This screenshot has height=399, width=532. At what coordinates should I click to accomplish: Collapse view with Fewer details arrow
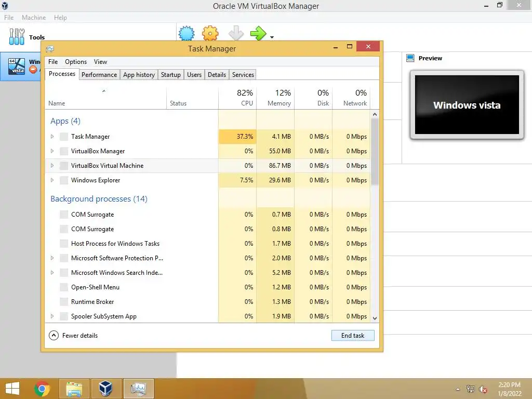(x=54, y=336)
